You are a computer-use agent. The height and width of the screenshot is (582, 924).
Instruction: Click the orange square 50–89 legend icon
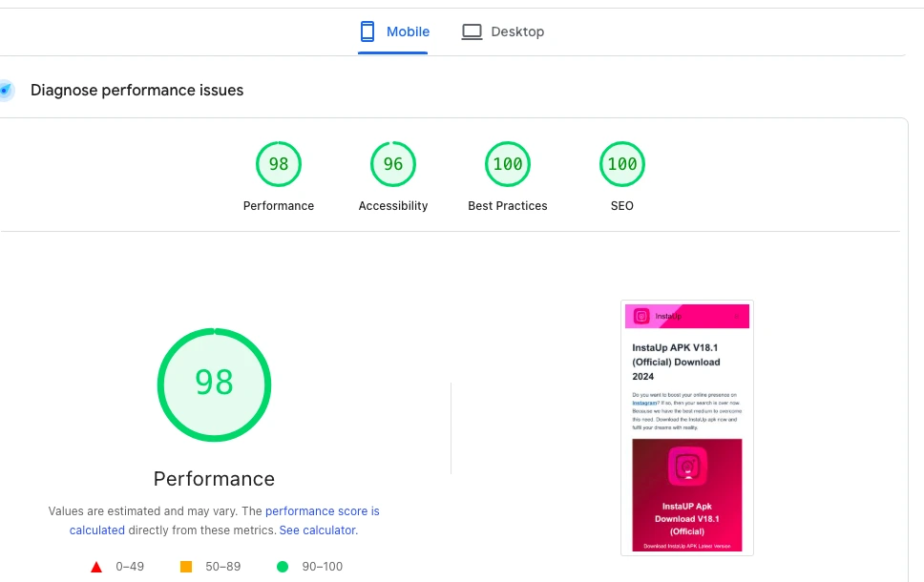point(186,567)
